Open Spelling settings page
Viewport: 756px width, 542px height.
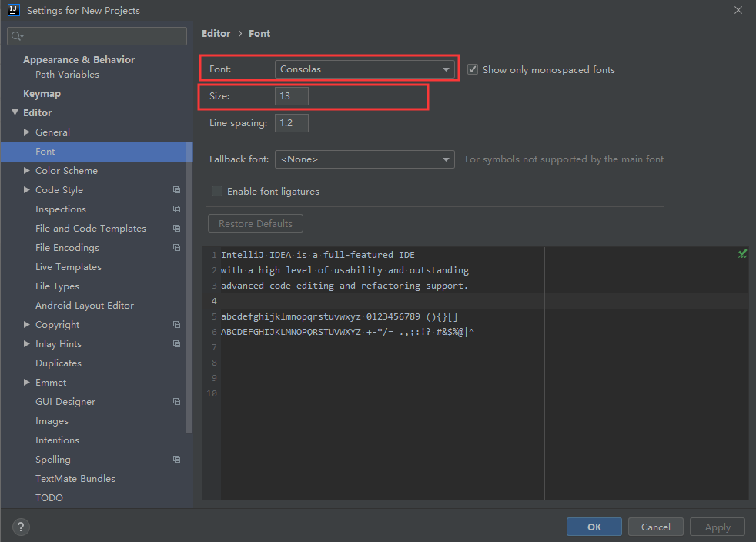click(52, 460)
